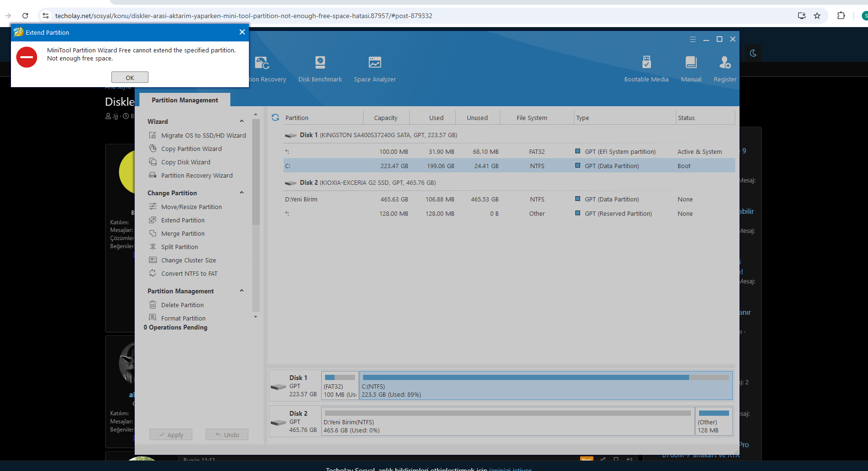868x471 pixels.
Task: Click the sidebar scroll up arrow
Action: [x=256, y=115]
